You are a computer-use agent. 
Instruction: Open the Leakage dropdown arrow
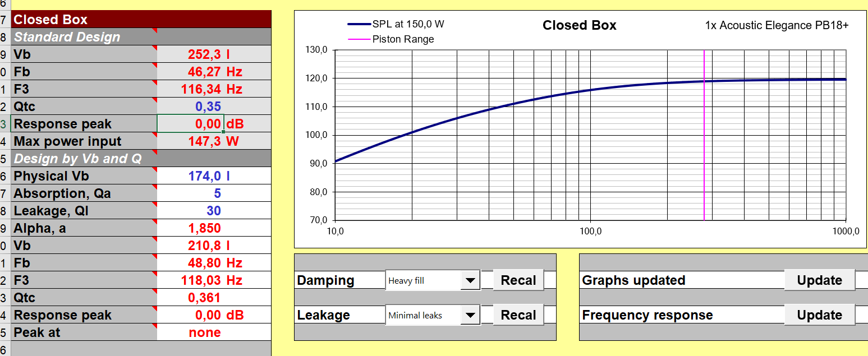pos(470,315)
